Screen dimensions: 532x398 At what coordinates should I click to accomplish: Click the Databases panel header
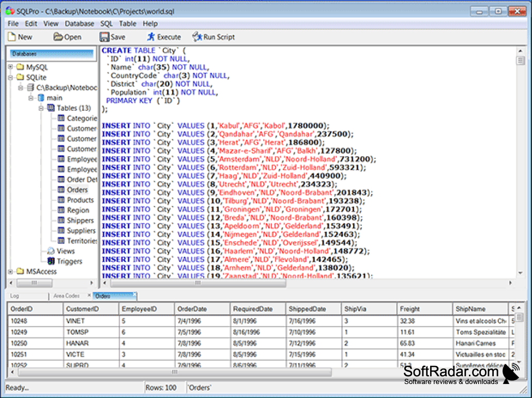[x=52, y=54]
